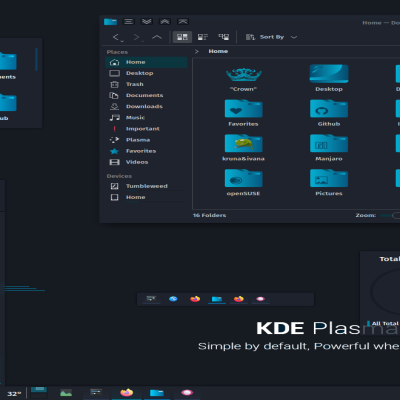Click the Places section header
400x400 pixels.
point(117,52)
